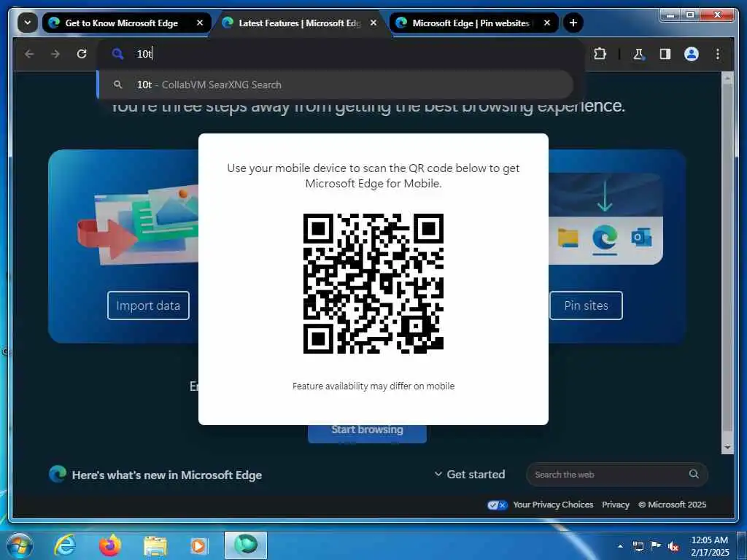
Task: Click the vertical scrollbar thumb
Action: (727, 257)
